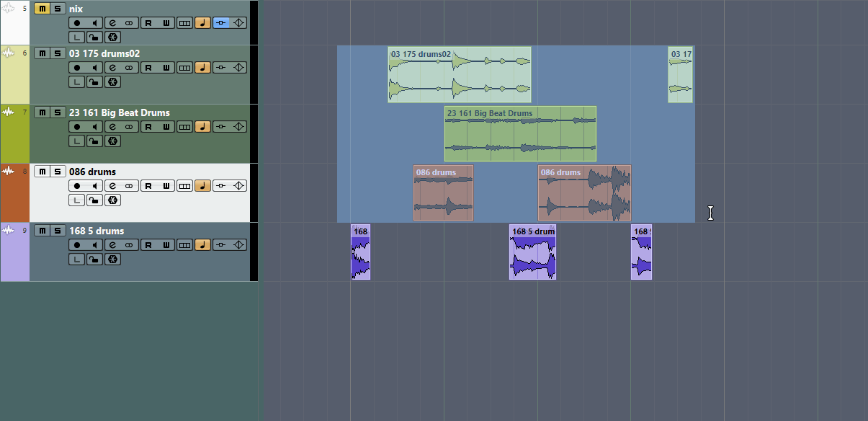The height and width of the screenshot is (421, 868).
Task: Toggle musical timebase on 168 5 drums track
Action: pos(202,245)
